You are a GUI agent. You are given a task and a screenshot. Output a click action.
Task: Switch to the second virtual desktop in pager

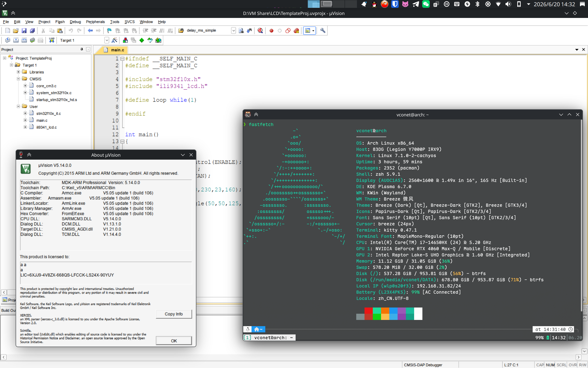pos(326,4)
